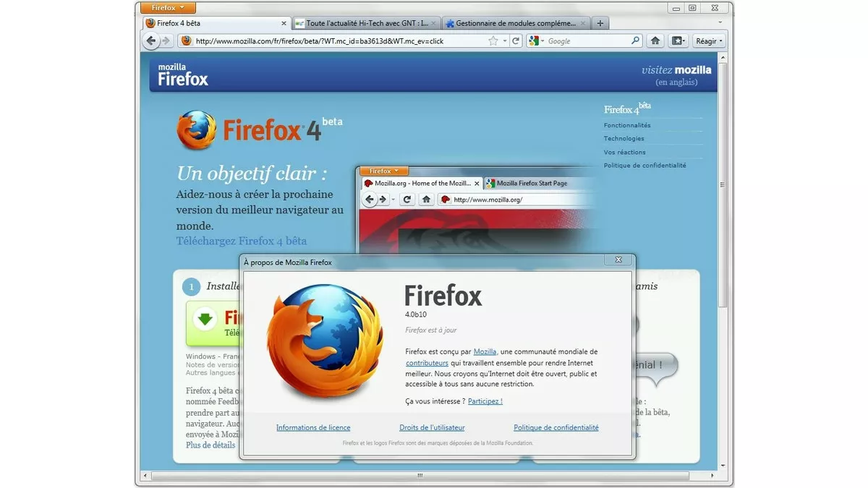
Task: Maximize the Firefox window
Action: [692, 7]
